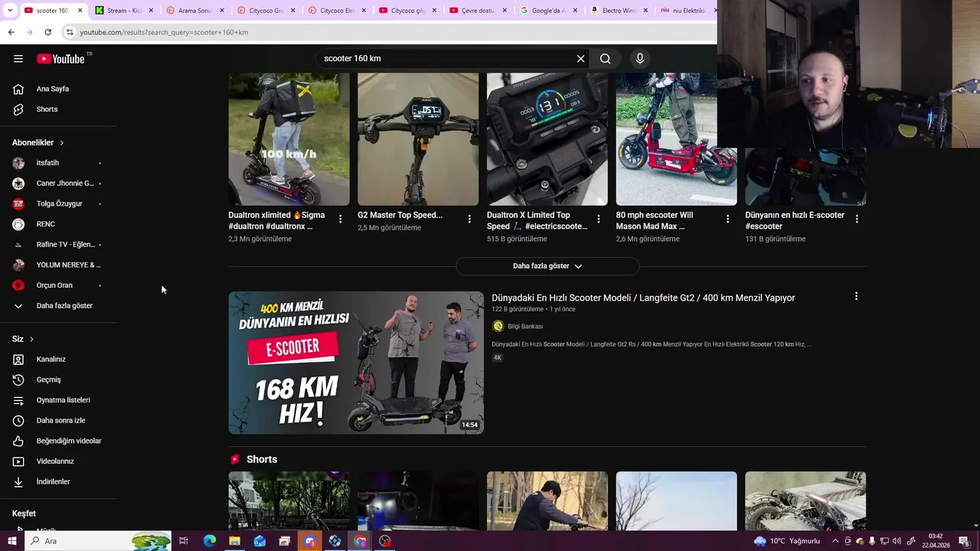Start voice search with microphone
Image resolution: width=980 pixels, height=551 pixels.
coord(640,59)
